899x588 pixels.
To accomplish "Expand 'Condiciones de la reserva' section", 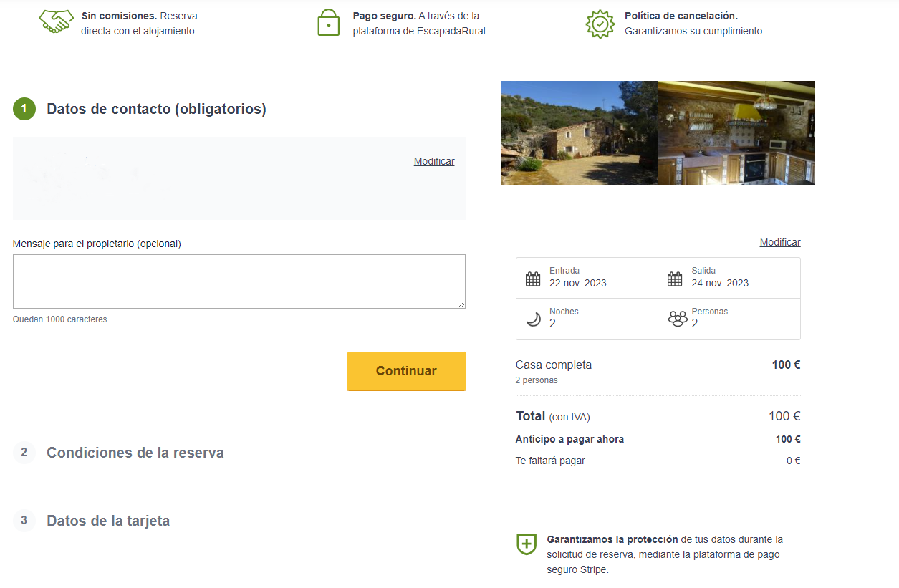I will (135, 453).
